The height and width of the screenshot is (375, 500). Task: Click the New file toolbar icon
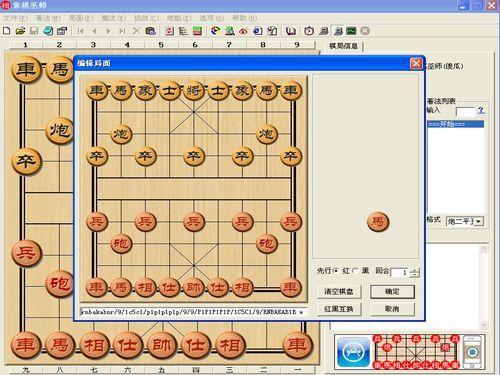click(6, 31)
